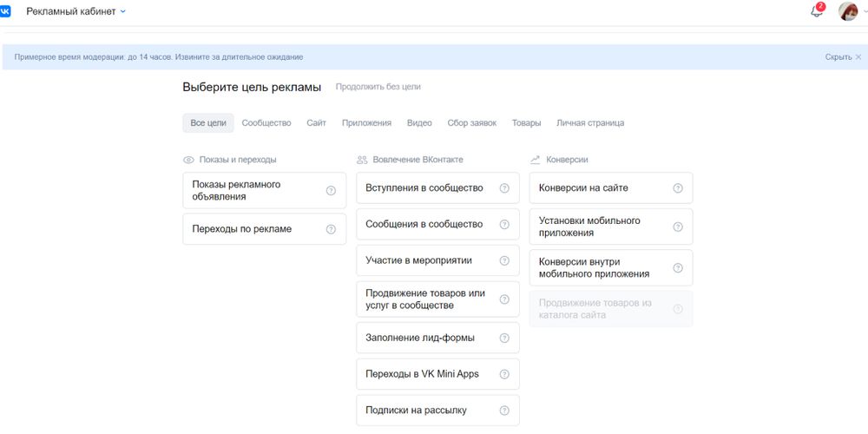The width and height of the screenshot is (868, 434).
Task: Click the people icon beside Вовлечение ВКонтакте
Action: [x=362, y=160]
